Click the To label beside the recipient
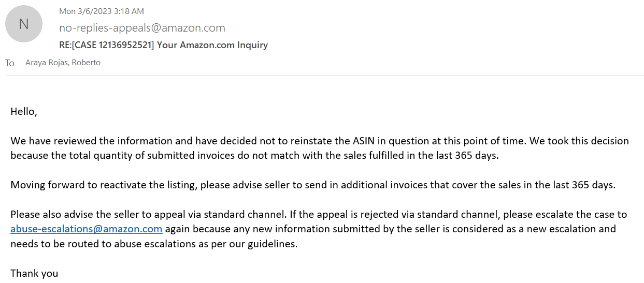 pos(10,63)
